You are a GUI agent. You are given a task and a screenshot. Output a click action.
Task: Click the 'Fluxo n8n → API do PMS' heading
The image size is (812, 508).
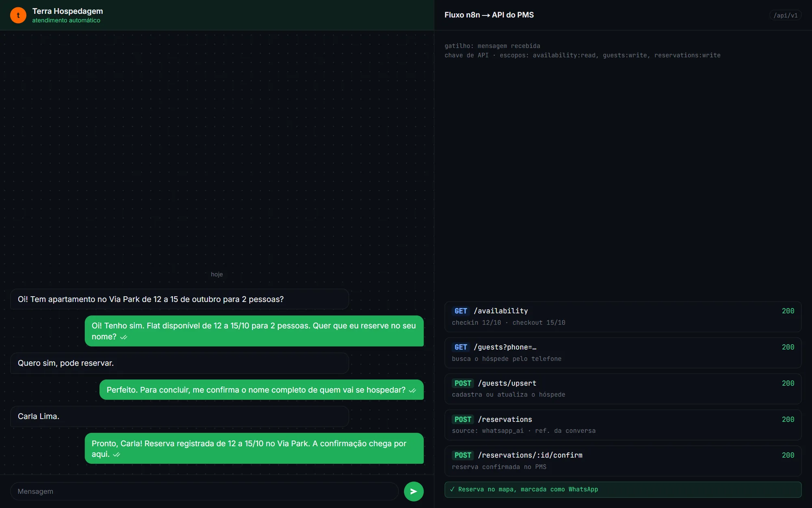point(489,15)
